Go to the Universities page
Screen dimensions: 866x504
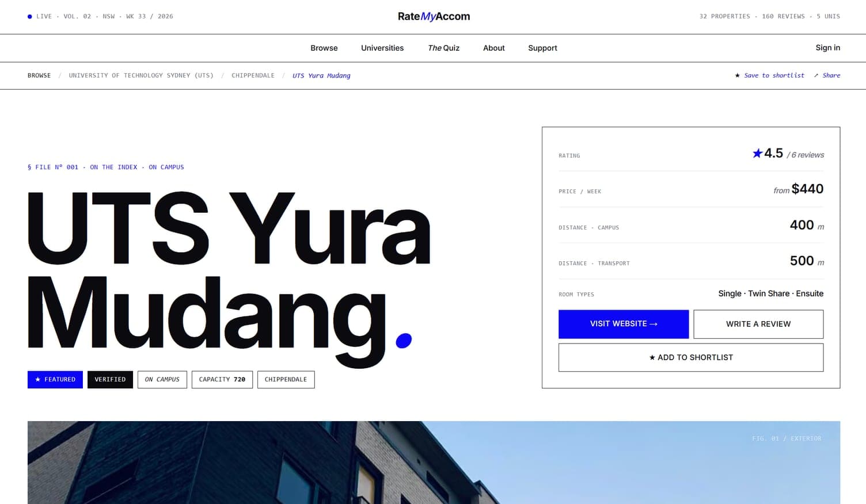(x=382, y=48)
